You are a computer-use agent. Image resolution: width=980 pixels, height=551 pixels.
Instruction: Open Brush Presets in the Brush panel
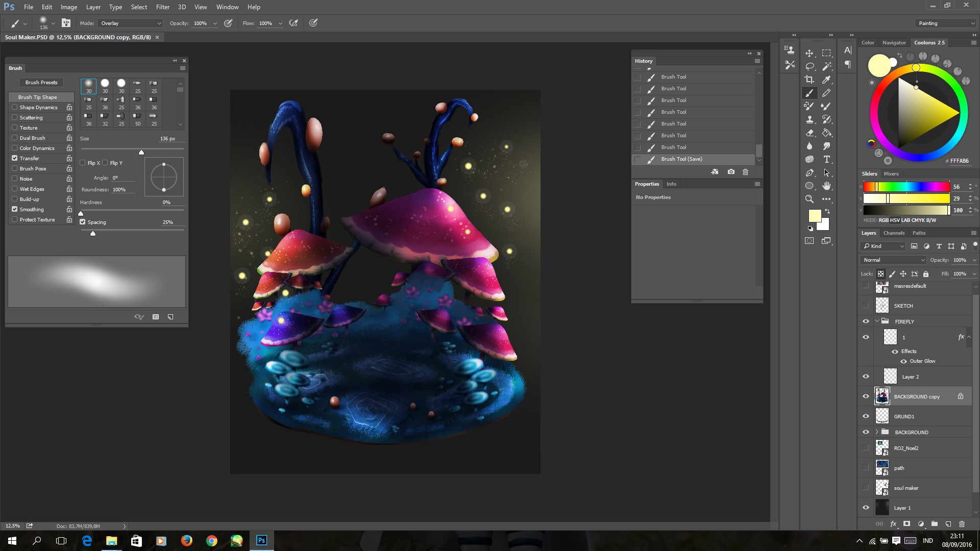(x=41, y=82)
